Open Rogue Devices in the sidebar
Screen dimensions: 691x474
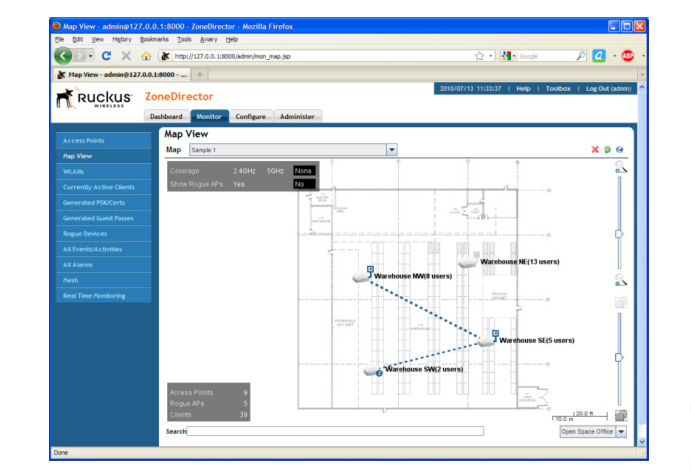click(x=85, y=233)
